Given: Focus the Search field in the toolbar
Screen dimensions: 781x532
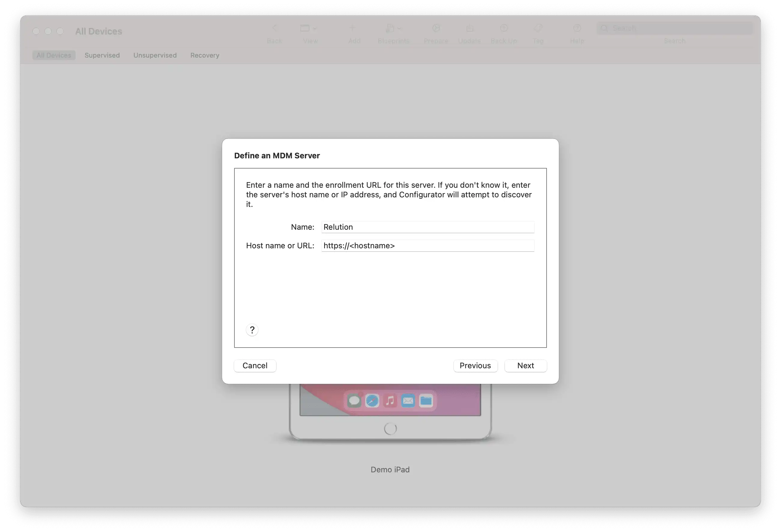Looking at the screenshot, I should 674,28.
